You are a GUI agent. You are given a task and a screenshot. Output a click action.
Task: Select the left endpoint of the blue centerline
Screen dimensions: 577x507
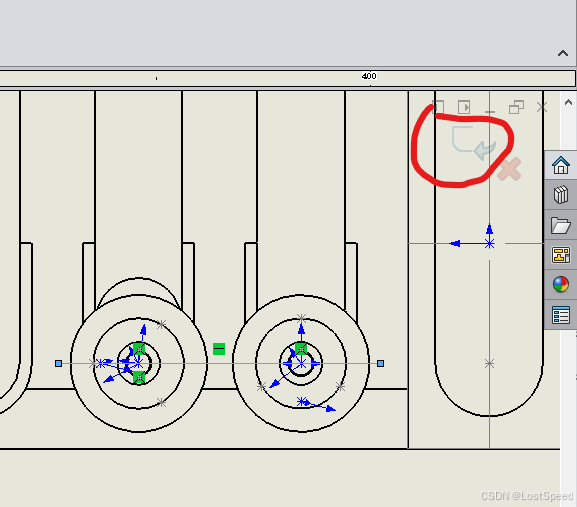[59, 364]
